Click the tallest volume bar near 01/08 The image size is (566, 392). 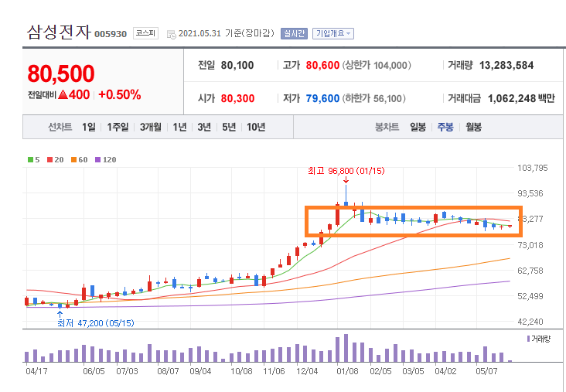click(346, 348)
